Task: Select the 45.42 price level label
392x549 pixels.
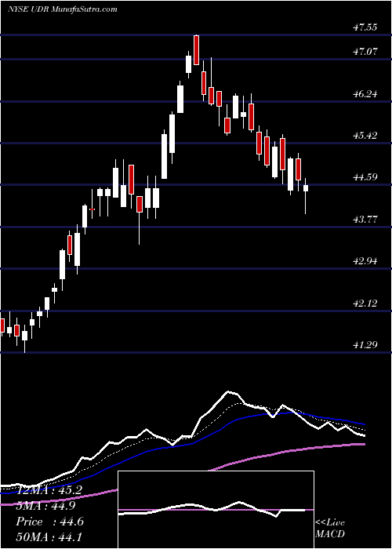Action: point(365,136)
